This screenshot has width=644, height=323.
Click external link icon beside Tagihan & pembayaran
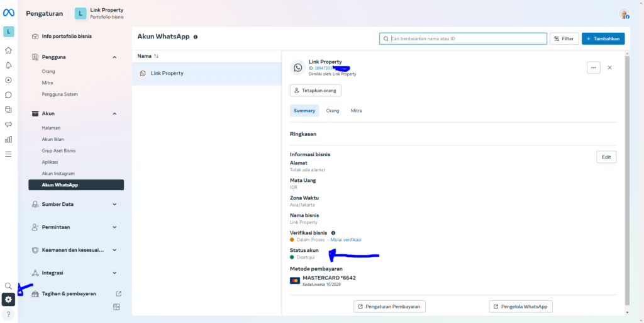119,294
